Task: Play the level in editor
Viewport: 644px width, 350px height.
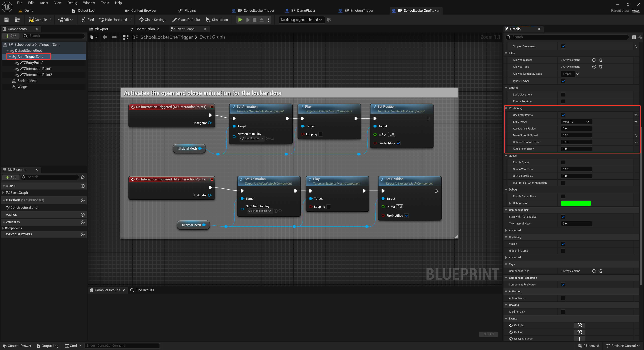Action: [x=240, y=20]
